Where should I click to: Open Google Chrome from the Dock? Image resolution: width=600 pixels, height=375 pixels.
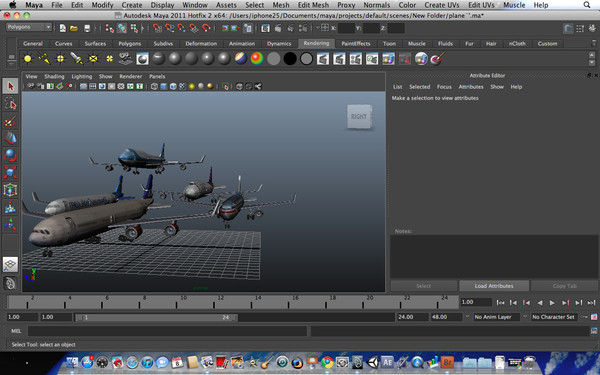pyautogui.click(x=327, y=362)
